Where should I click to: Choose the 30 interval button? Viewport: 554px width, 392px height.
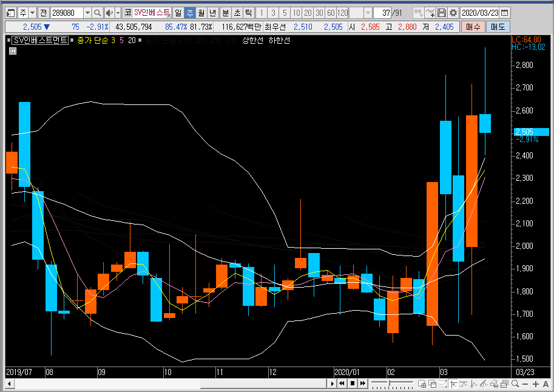(319, 13)
